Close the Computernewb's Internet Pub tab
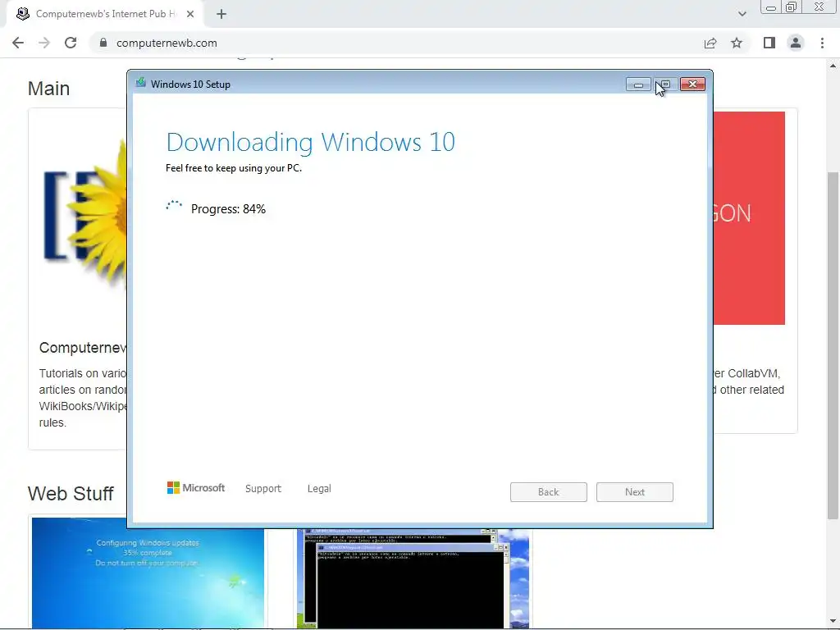The image size is (840, 630). 190,14
